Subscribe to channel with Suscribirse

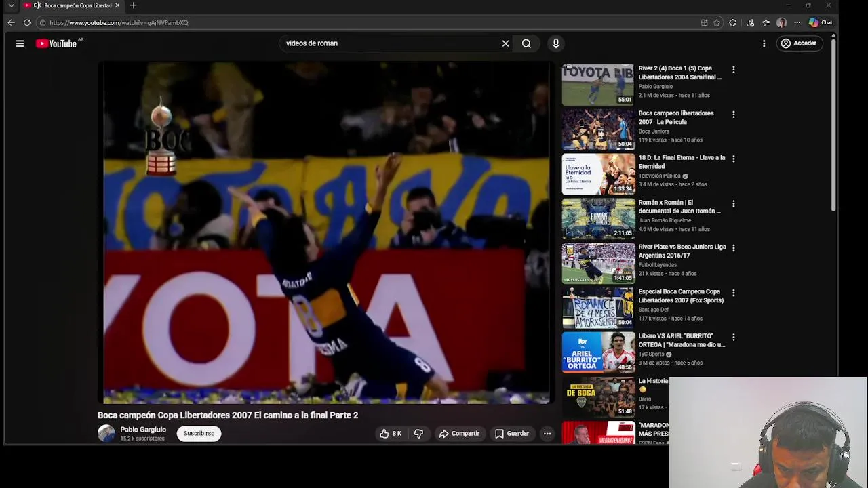click(199, 434)
